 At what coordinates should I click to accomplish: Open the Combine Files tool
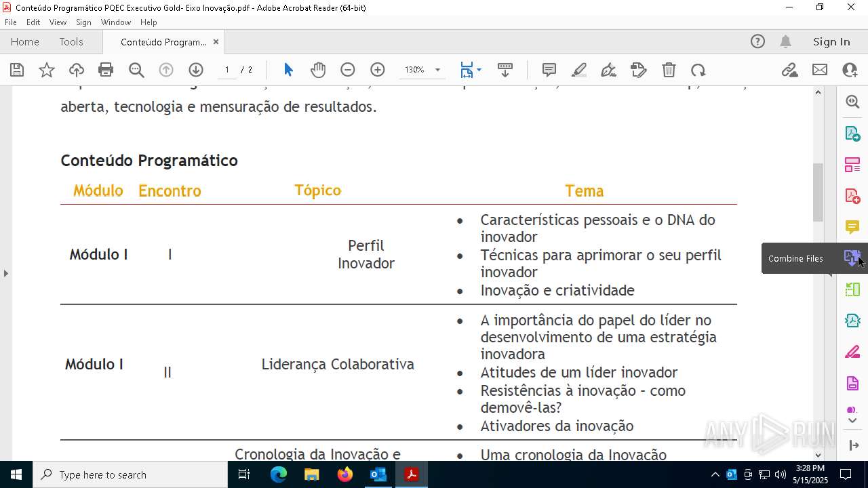[x=852, y=258]
